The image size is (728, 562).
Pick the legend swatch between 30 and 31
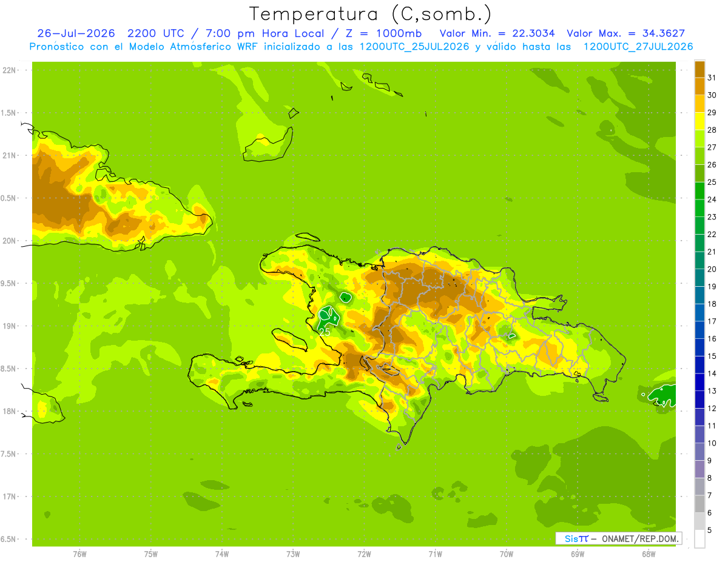coord(699,87)
